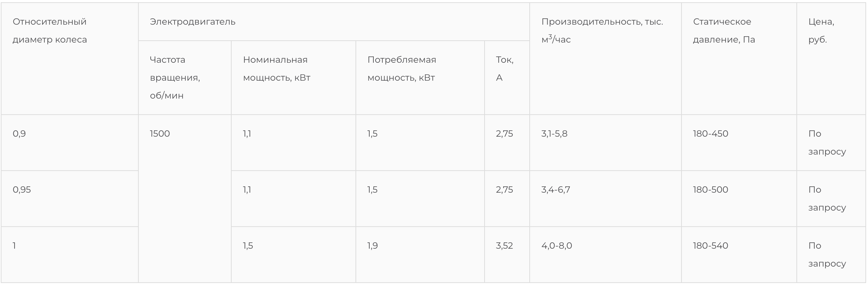Click the 'Потребляемая мощность, кВт' header

pos(401,69)
